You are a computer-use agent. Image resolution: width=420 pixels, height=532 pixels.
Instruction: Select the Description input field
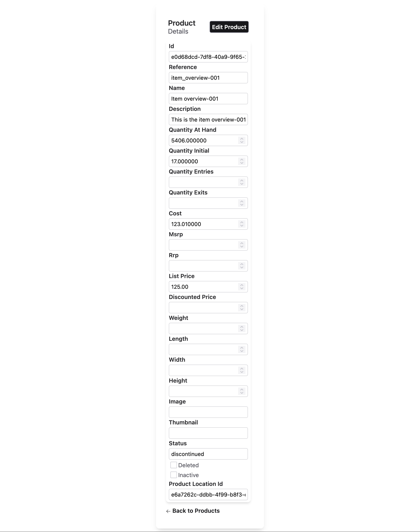tap(208, 119)
